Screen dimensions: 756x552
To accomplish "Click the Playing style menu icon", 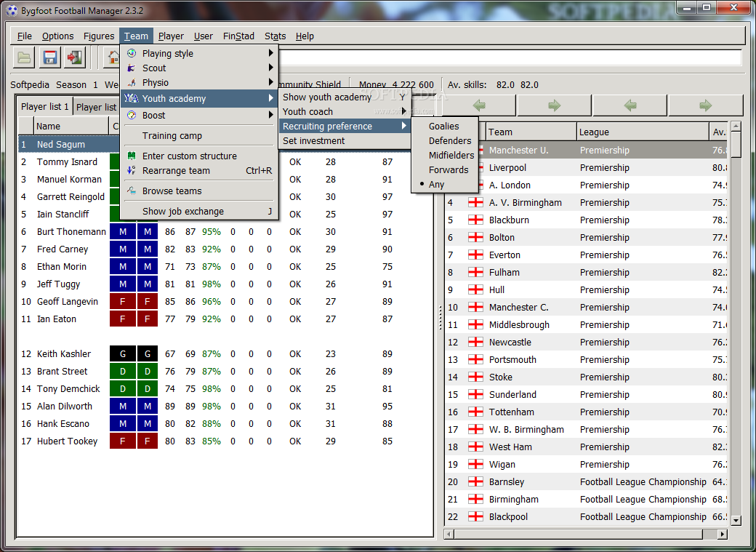I will [132, 53].
